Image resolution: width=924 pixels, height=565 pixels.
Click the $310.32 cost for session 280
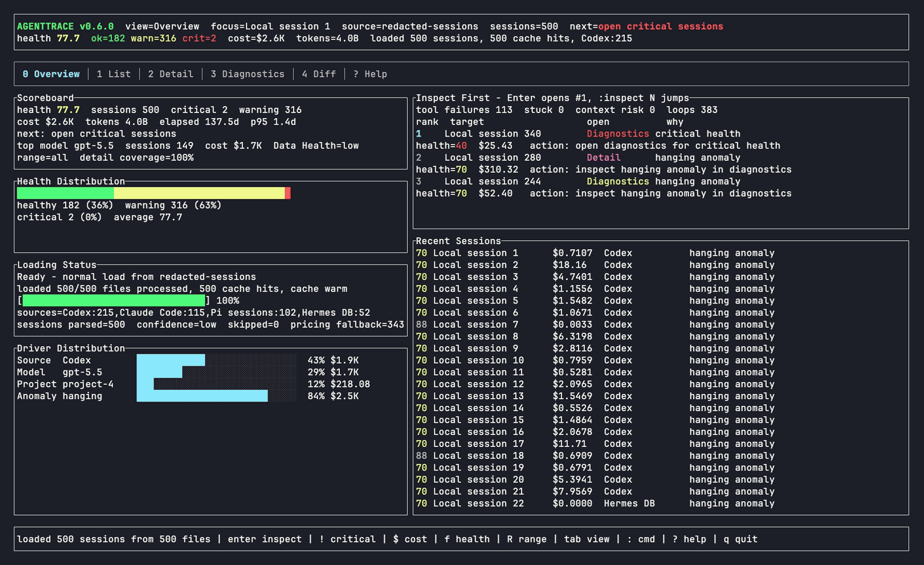click(x=498, y=169)
